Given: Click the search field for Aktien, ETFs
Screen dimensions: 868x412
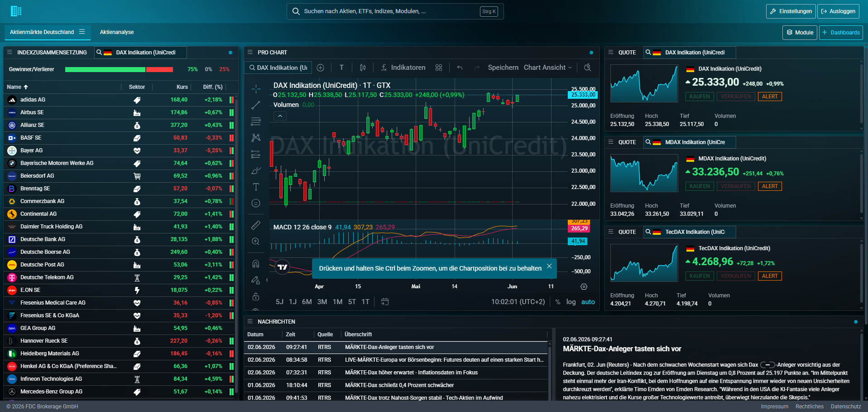Looking at the screenshot, I should (395, 11).
